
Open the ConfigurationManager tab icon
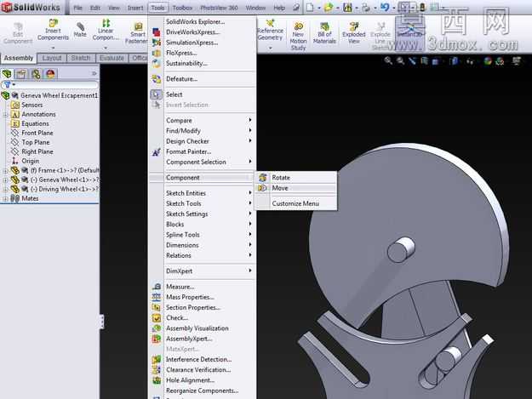[36, 73]
